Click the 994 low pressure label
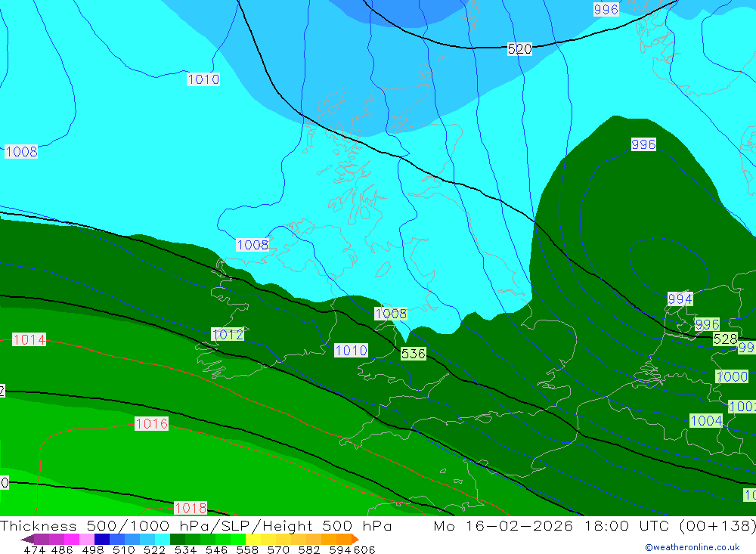Screen dimensions: 756x554 (x=680, y=299)
